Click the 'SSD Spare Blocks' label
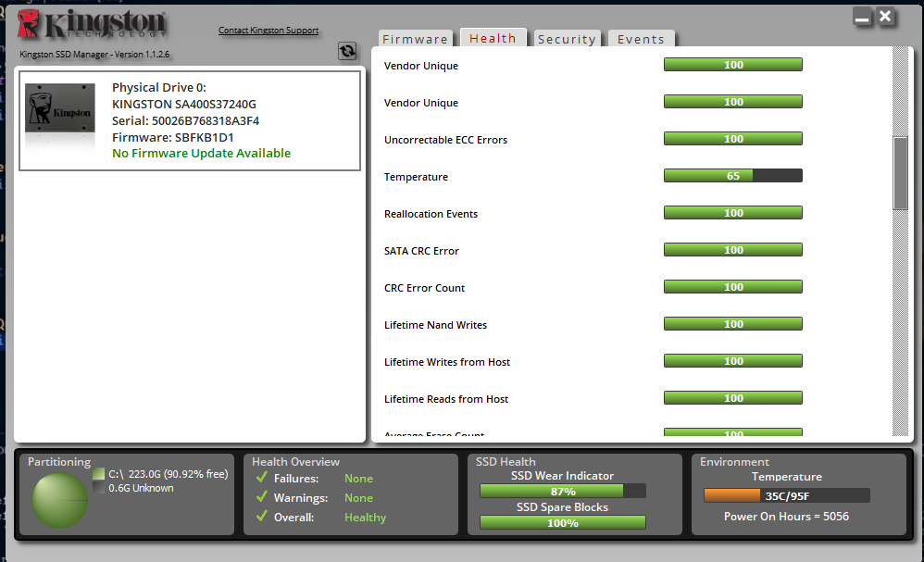The image size is (924, 562). tap(562, 507)
